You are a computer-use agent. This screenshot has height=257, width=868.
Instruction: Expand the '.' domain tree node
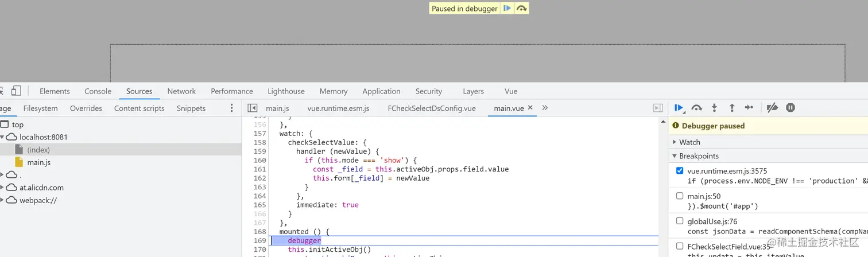(x=3, y=175)
